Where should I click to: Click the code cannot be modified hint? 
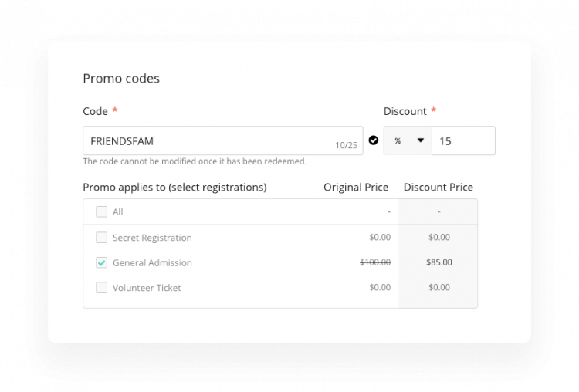[195, 161]
